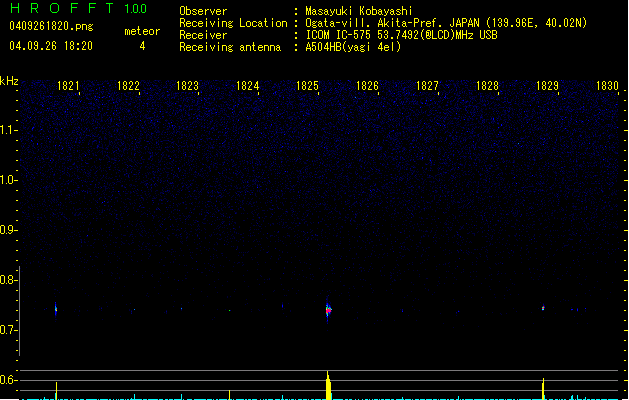Viewport: 629px width, 400px height.
Task: Click the A504HB yagi antenna text
Action: (x=353, y=47)
